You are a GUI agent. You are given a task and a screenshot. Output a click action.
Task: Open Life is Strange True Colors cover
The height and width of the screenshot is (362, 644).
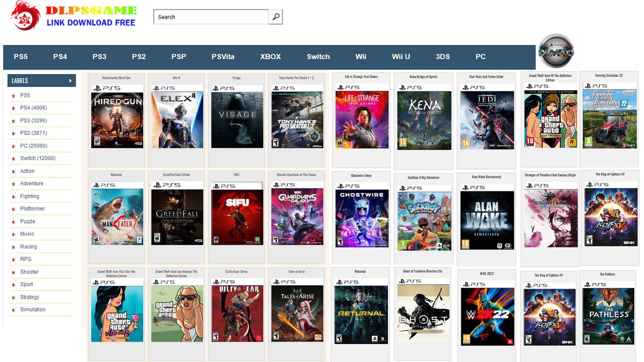tap(362, 116)
